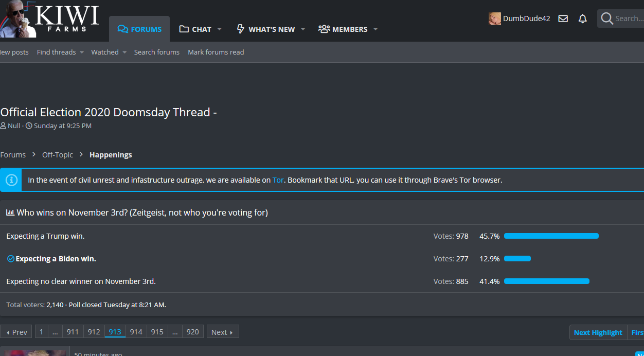Go to page 912

pos(94,332)
